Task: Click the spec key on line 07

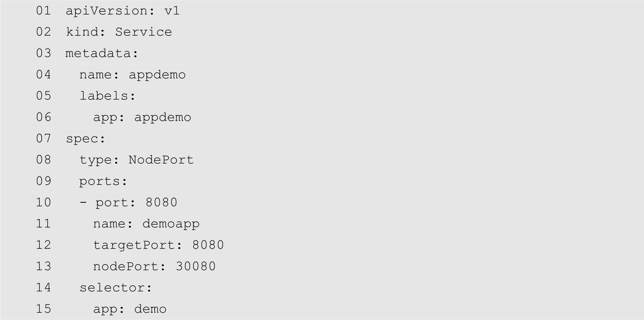Action: (x=82, y=138)
